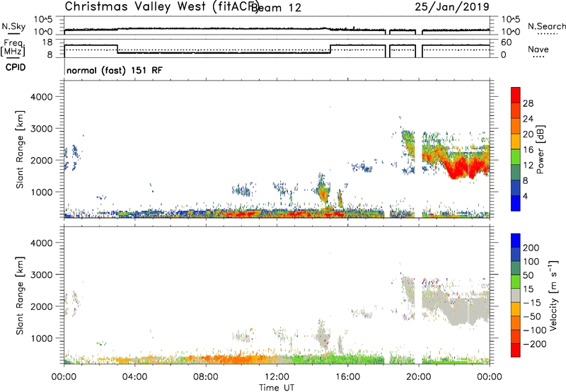The image size is (566, 392).
Task: Click the 'Freq. [MHz]' legend label
Action: 13,47
